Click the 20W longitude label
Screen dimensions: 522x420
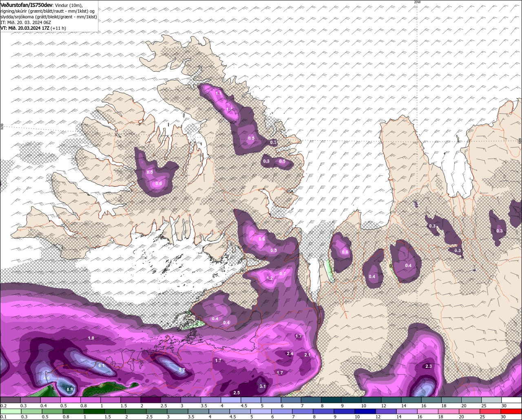(x=417, y=2)
